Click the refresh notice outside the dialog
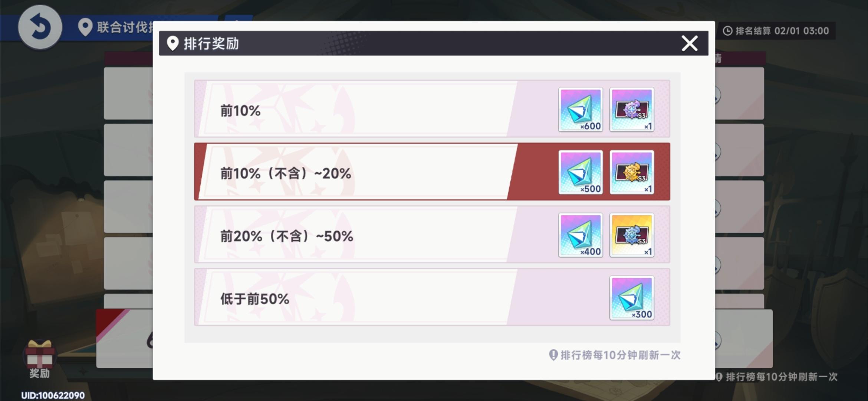This screenshot has height=401, width=868. [x=781, y=377]
